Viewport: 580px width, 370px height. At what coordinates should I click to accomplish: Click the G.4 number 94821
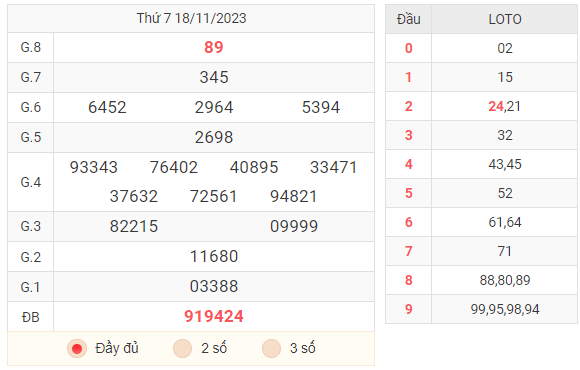tap(294, 196)
